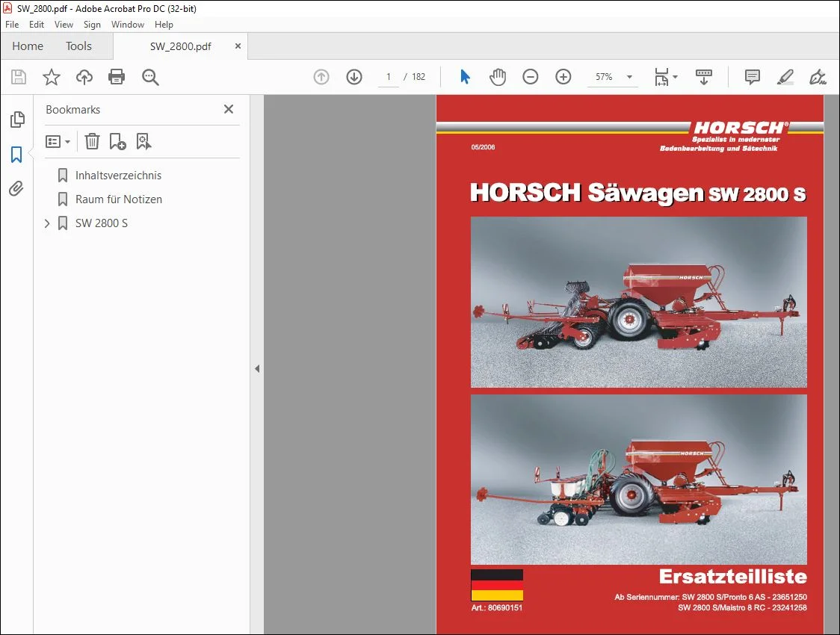Go to next page arrow
Screen dimensions: 840x635
click(x=354, y=77)
